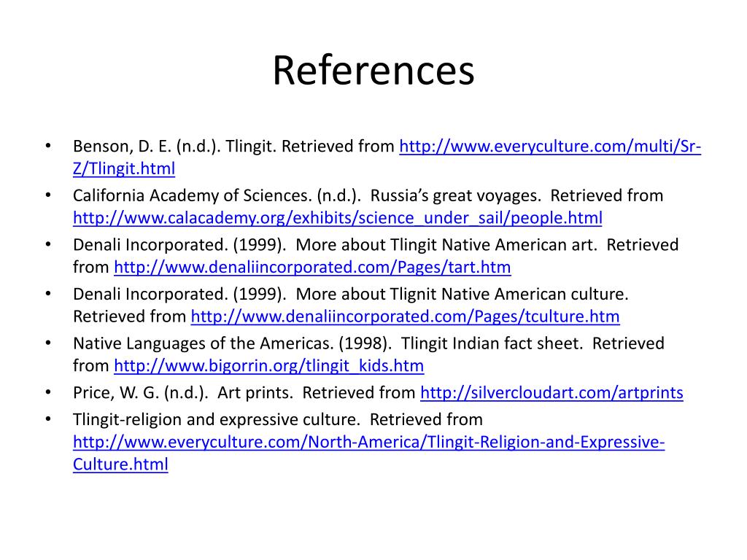Click the text "Russia's great voyages."
The height and width of the screenshot is (560, 747).
[x=456, y=195]
